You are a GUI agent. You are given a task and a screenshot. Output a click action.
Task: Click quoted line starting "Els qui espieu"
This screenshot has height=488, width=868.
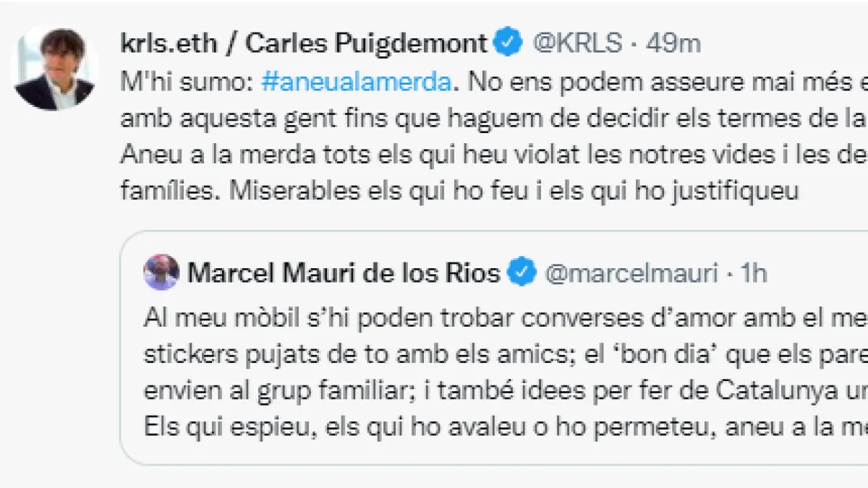pos(499,427)
